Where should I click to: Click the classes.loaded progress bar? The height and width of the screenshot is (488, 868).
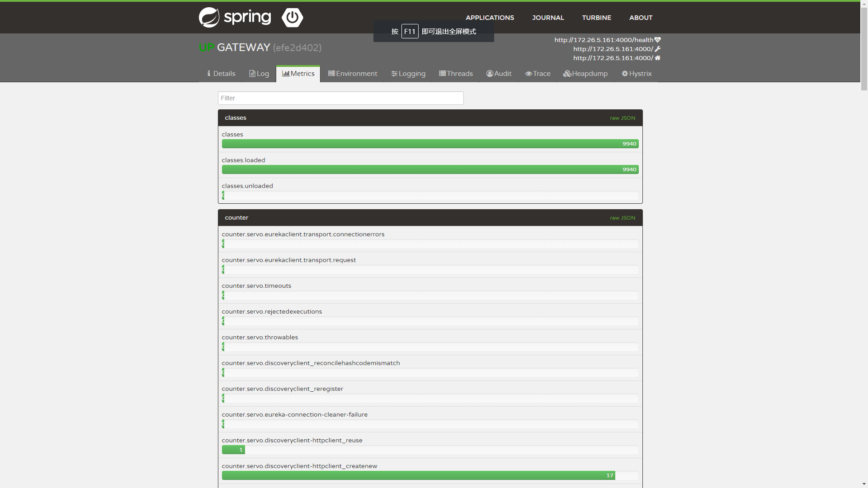click(429, 169)
